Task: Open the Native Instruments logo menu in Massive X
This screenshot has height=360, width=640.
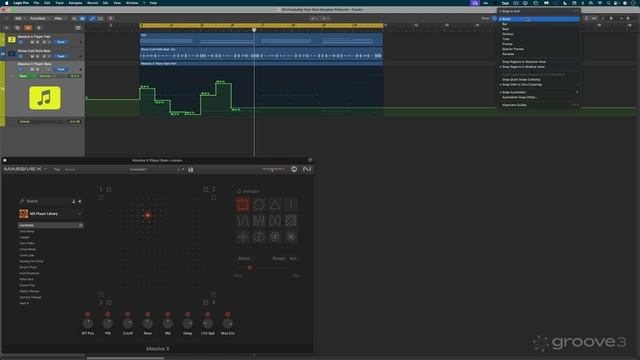Action: (x=307, y=169)
